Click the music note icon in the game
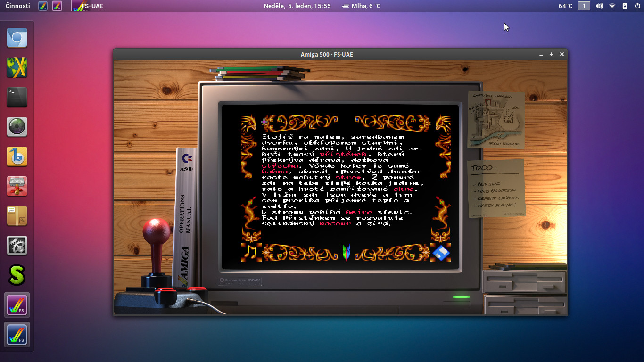 click(x=252, y=252)
